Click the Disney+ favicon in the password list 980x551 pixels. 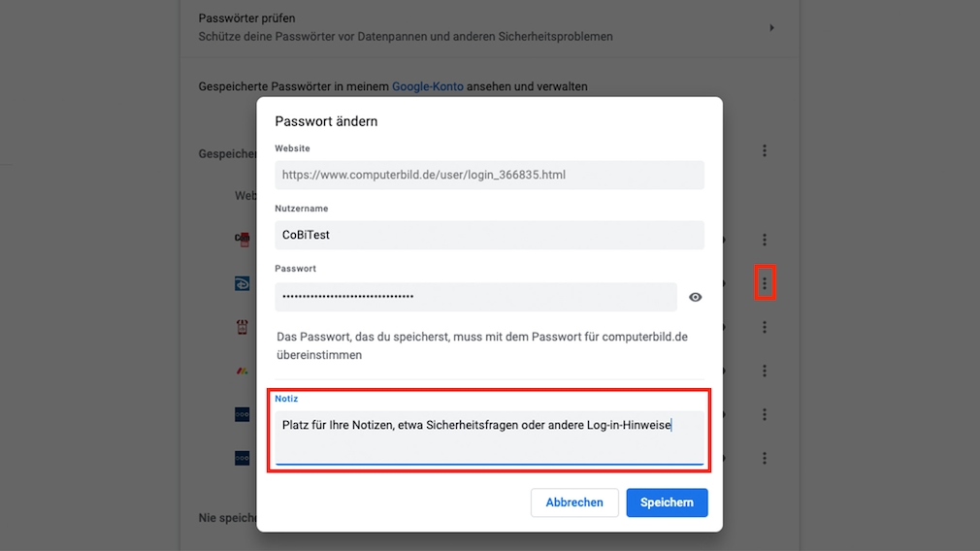pos(243,283)
